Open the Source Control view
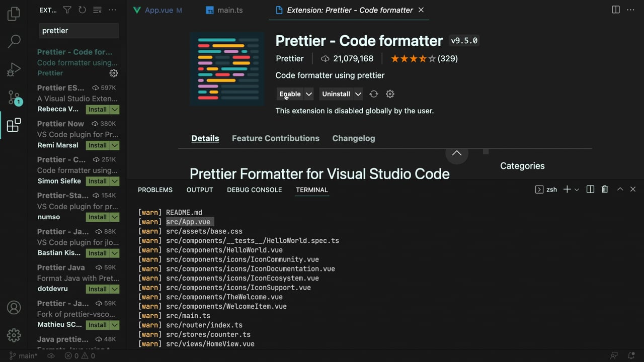This screenshot has height=362, width=644. [x=14, y=97]
